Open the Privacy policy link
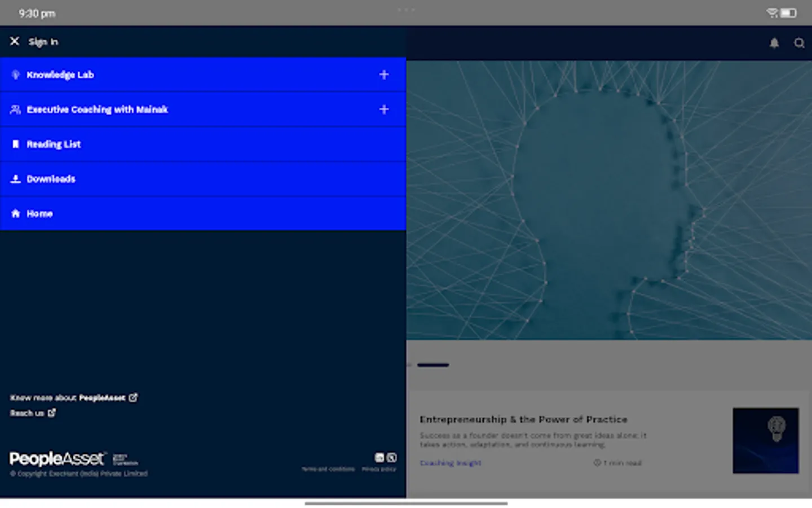This screenshot has width=812, height=508. pos(379,469)
